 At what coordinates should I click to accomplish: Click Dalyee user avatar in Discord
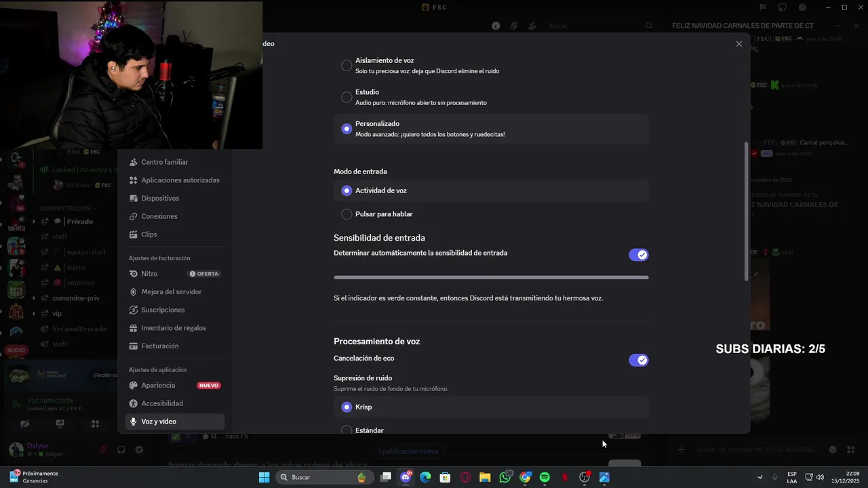(16, 449)
